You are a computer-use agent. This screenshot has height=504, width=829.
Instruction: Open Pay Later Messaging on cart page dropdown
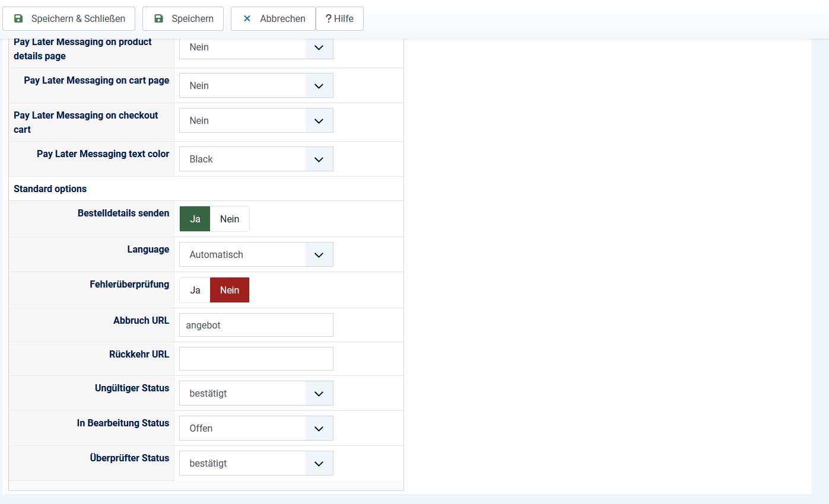[x=256, y=85]
